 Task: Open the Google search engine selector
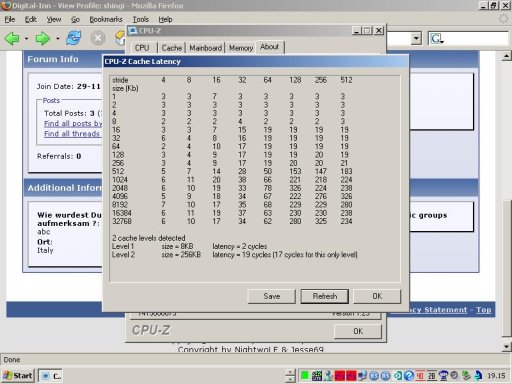437,39
